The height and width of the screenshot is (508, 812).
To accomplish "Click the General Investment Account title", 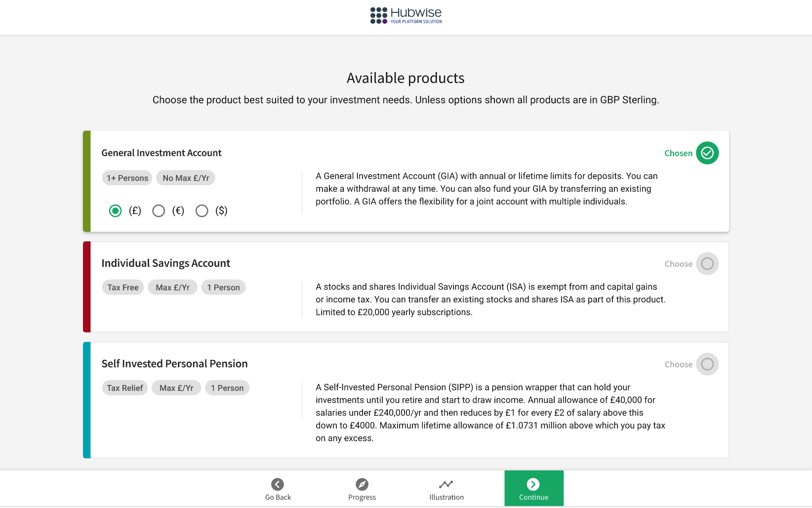I will click(x=162, y=153).
